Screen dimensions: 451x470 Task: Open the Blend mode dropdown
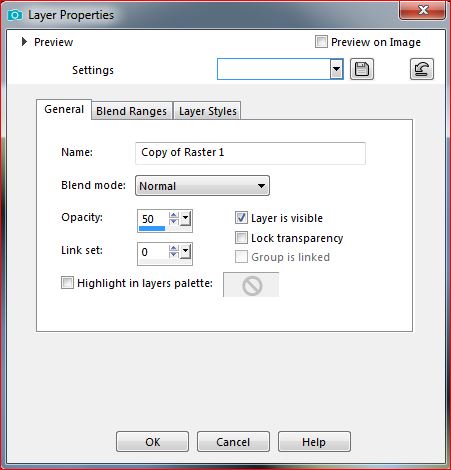(x=202, y=186)
